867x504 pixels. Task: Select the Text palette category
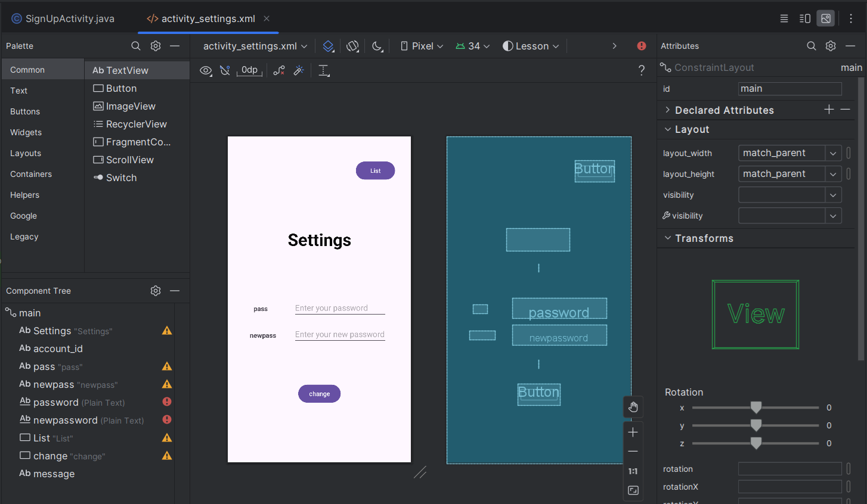[x=43, y=91]
